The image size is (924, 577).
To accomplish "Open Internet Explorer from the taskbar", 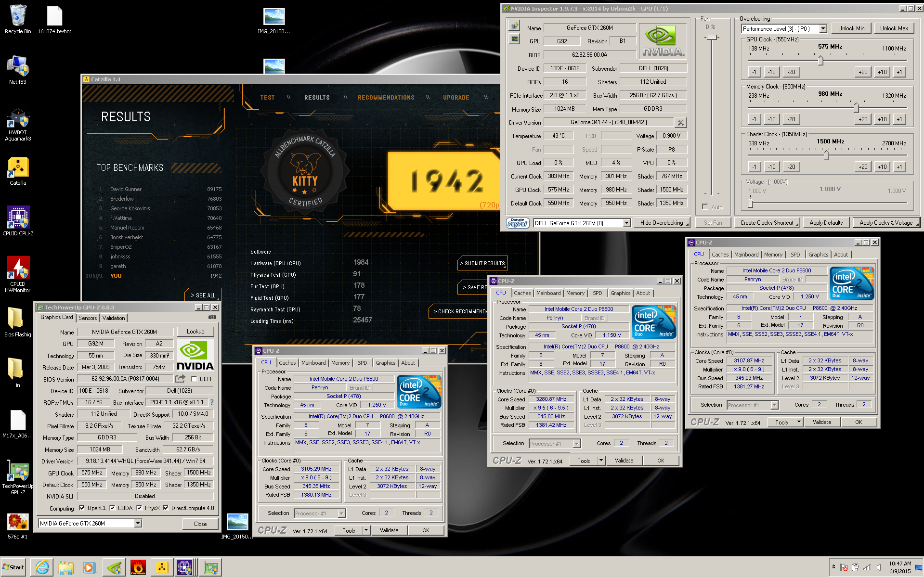I will click(x=42, y=567).
